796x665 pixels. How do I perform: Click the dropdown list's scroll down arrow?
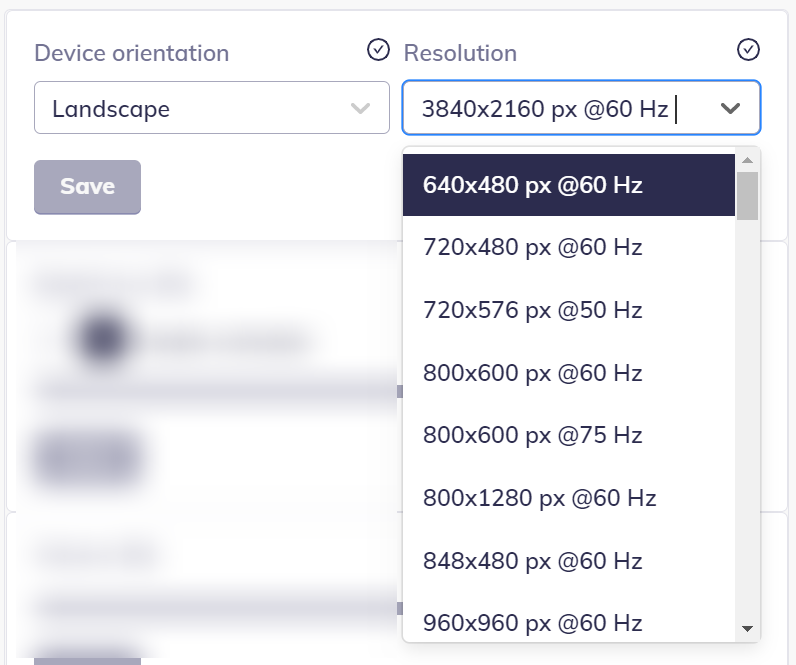(x=747, y=629)
